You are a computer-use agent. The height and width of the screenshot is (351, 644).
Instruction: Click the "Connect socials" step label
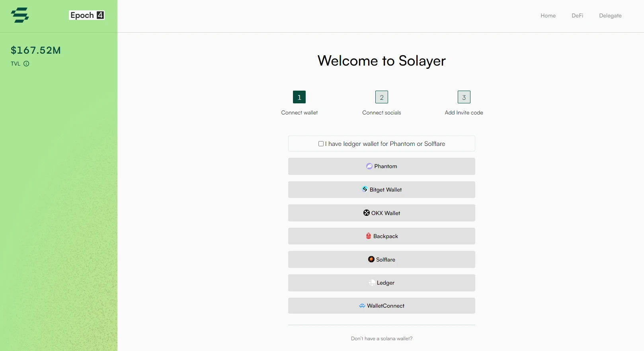coord(382,112)
